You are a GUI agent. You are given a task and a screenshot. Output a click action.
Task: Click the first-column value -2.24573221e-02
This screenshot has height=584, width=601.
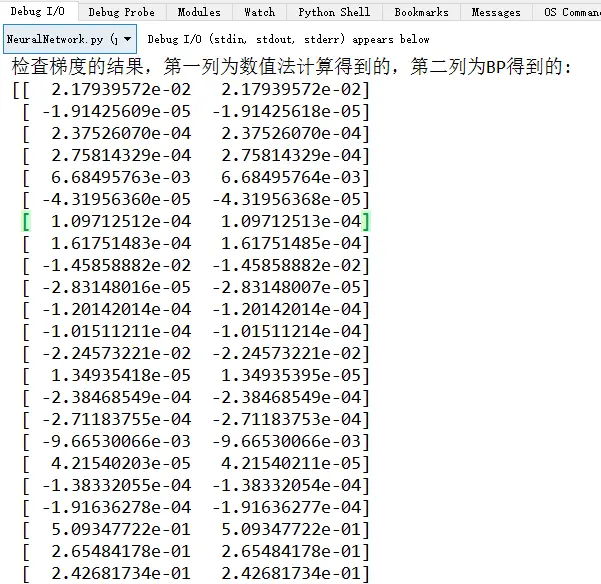[x=116, y=353]
